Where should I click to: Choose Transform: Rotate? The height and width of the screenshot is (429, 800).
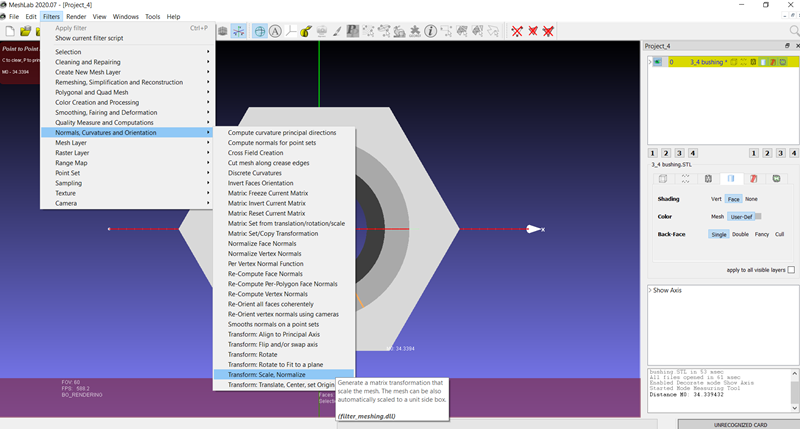(283, 355)
